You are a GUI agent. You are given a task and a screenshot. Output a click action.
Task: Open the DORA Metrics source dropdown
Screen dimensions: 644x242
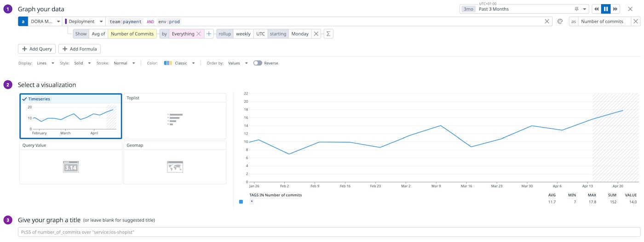pos(45,22)
